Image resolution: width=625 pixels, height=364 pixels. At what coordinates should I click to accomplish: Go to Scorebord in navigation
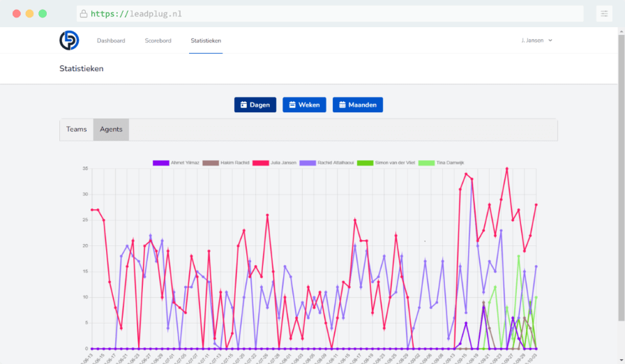coord(158,40)
